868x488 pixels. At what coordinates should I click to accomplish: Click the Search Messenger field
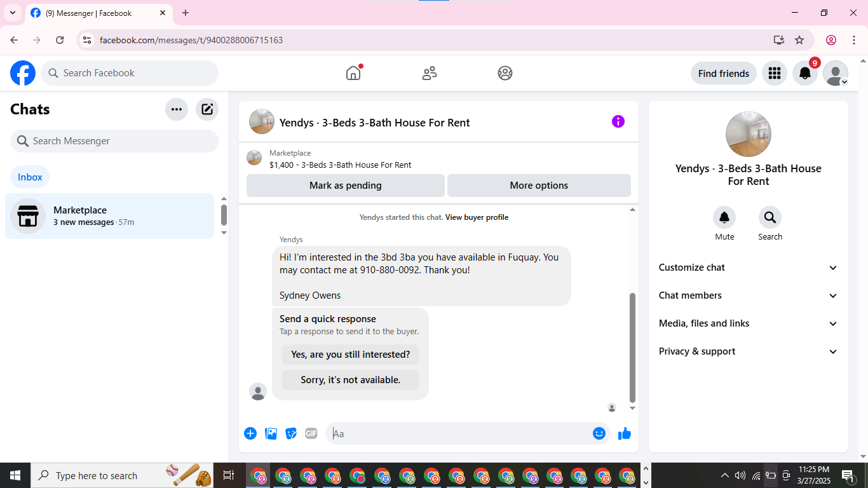[x=114, y=141]
